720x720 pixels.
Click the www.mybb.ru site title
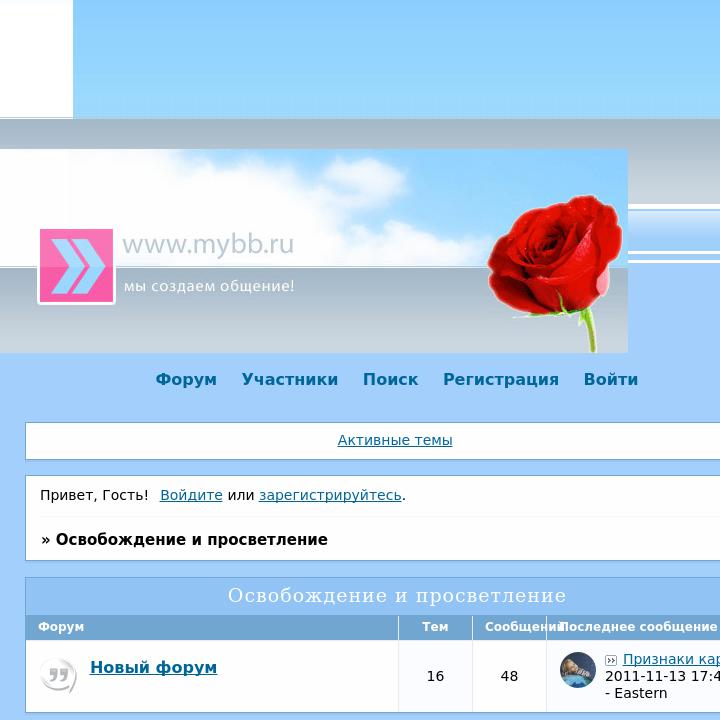click(x=208, y=244)
